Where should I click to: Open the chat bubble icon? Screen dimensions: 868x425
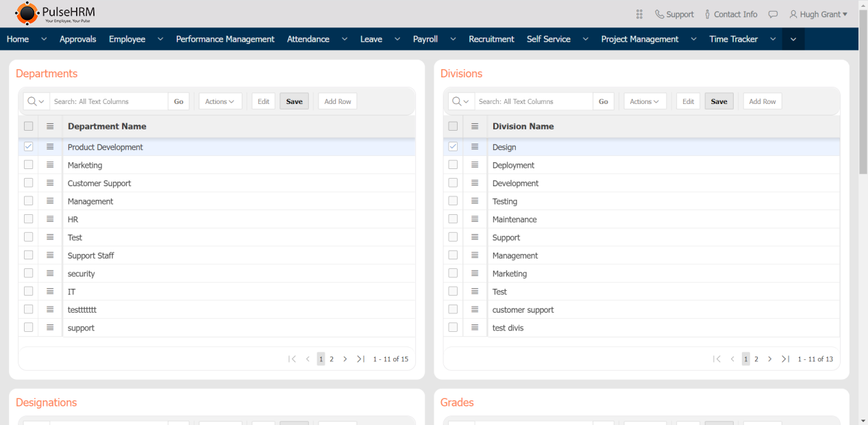pyautogui.click(x=773, y=14)
